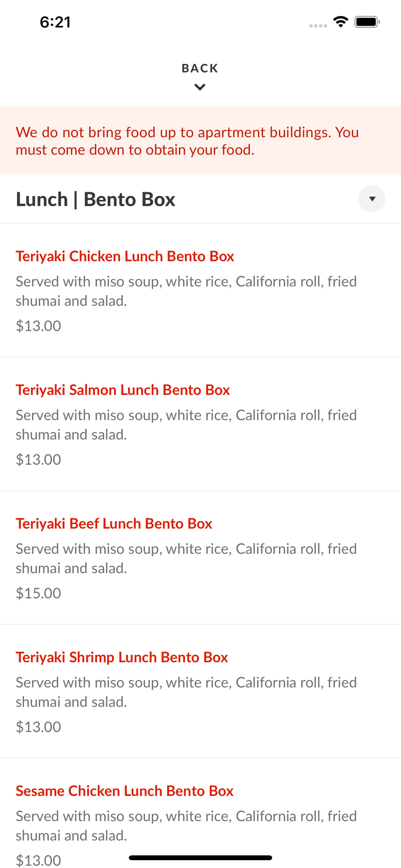
Task: Open Teriyaki Shrimp Lunch Bento Box
Action: pyautogui.click(x=122, y=657)
